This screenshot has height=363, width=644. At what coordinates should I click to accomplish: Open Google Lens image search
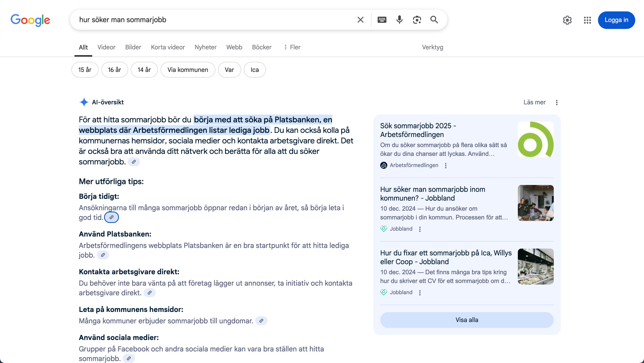[417, 20]
